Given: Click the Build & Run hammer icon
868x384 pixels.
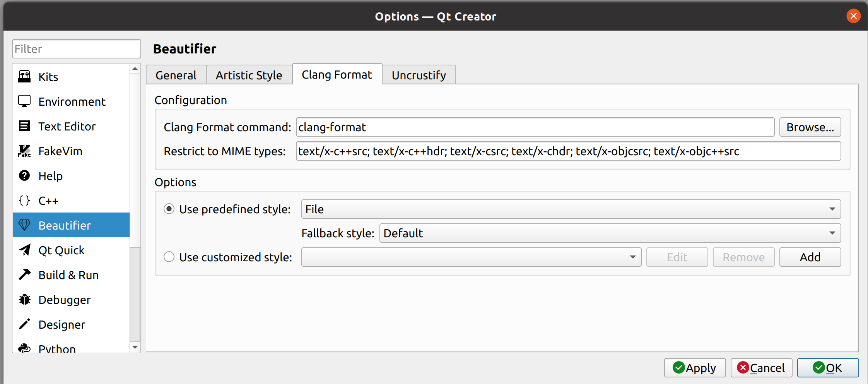Looking at the screenshot, I should coord(24,275).
